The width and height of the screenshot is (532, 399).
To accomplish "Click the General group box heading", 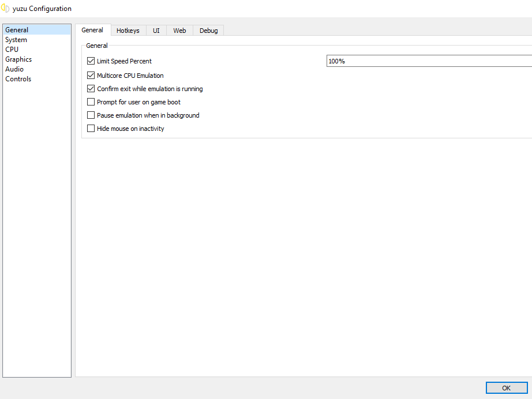I will point(97,46).
